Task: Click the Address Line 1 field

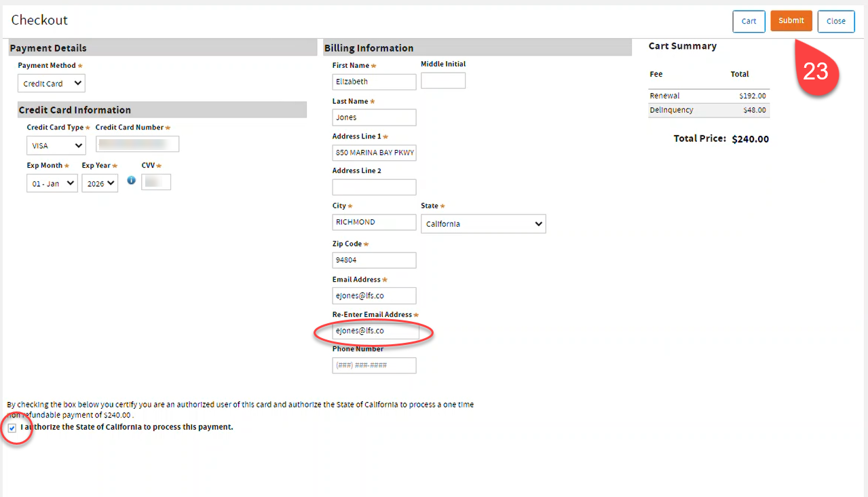Action: point(374,152)
